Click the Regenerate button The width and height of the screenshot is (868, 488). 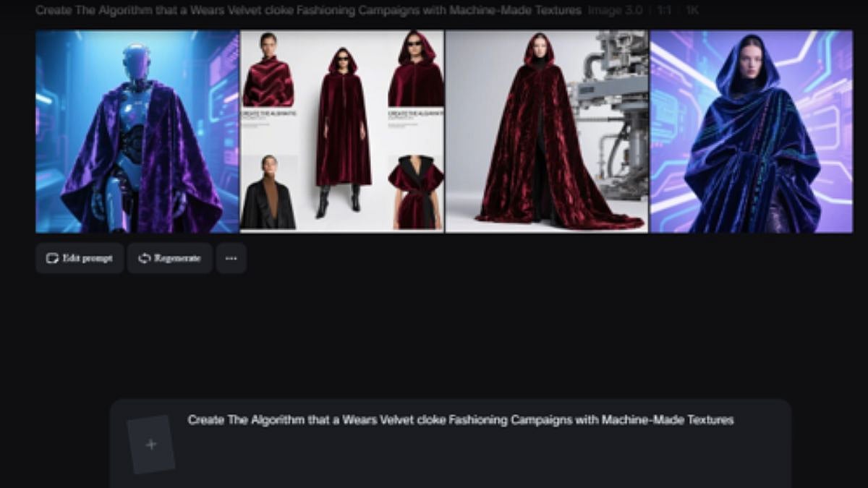click(x=169, y=258)
